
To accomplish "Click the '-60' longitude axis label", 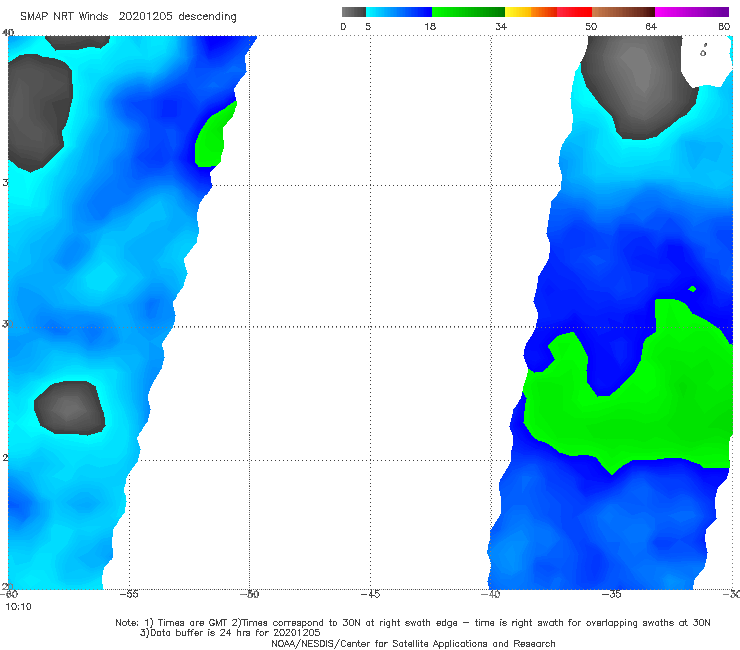I will (9, 594).
